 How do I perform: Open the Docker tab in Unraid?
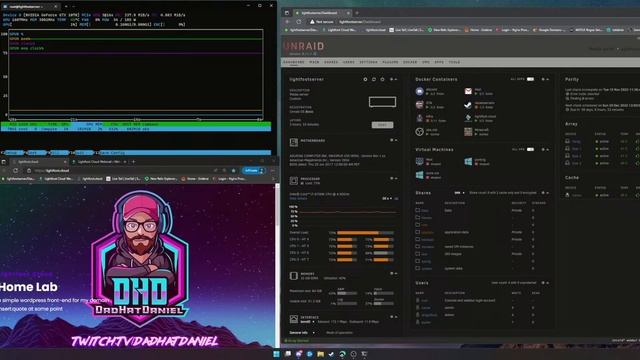click(x=410, y=62)
